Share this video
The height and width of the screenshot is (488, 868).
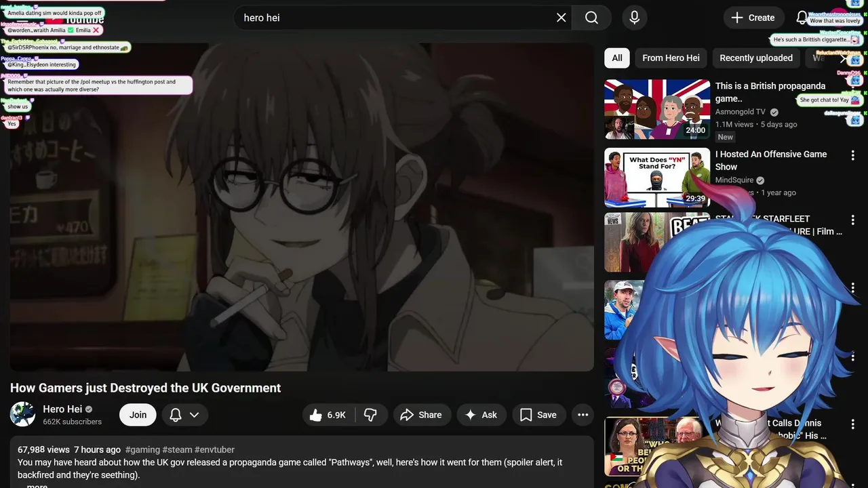[x=421, y=415]
